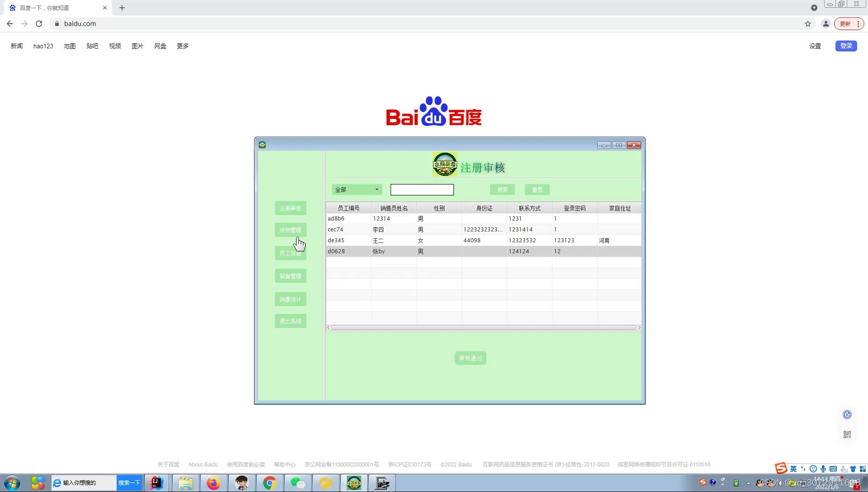Click the round refresh icon above QR code
This screenshot has width=868, height=492.
coord(847,414)
